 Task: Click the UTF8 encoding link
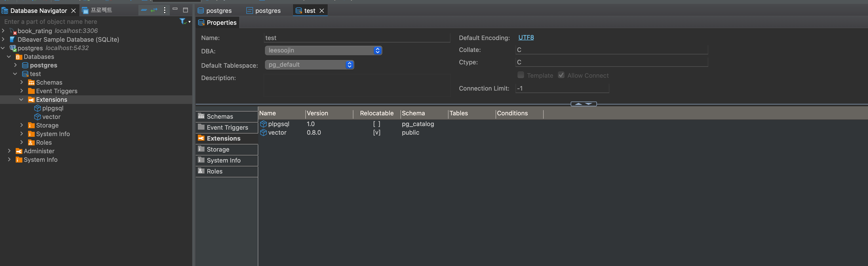click(526, 37)
